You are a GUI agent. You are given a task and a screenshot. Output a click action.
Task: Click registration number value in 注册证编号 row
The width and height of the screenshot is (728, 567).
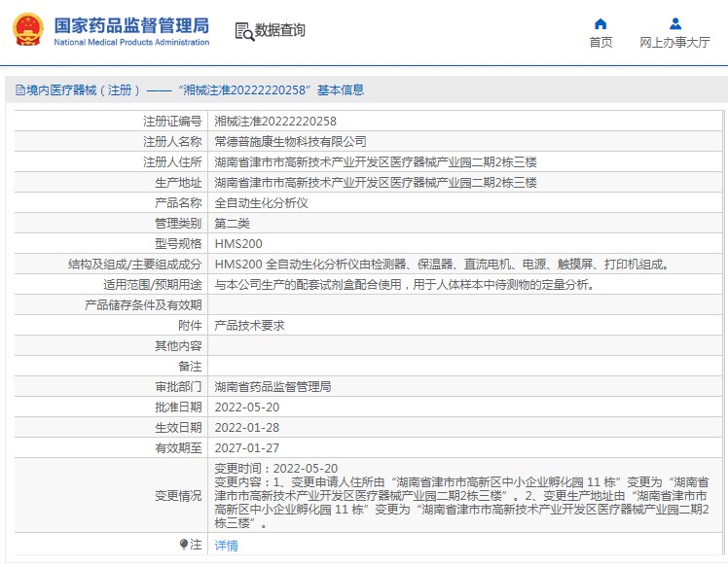[275, 122]
